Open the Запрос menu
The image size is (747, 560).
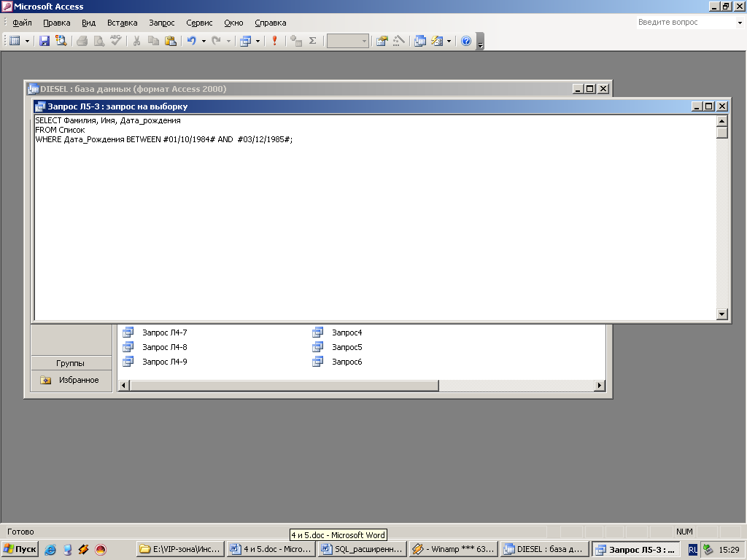pyautogui.click(x=161, y=23)
